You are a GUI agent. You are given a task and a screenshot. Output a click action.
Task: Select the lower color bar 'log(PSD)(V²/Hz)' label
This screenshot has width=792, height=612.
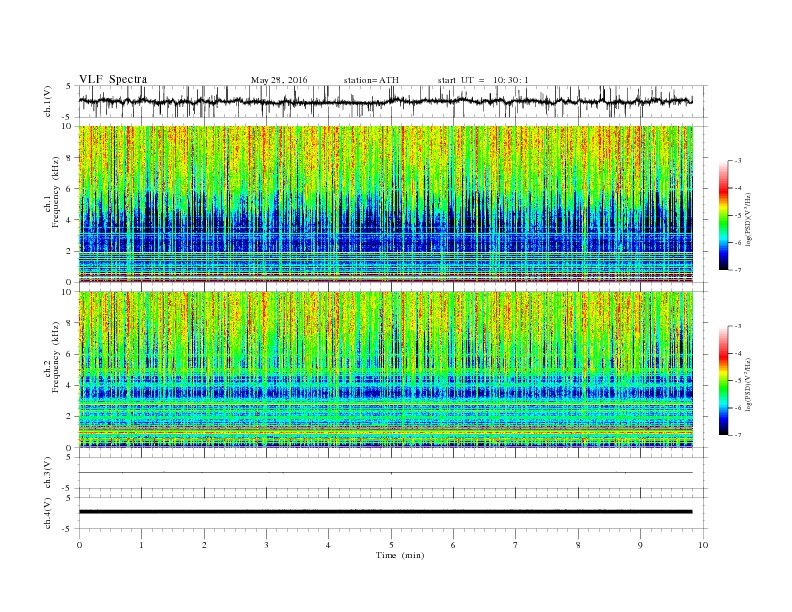748,384
